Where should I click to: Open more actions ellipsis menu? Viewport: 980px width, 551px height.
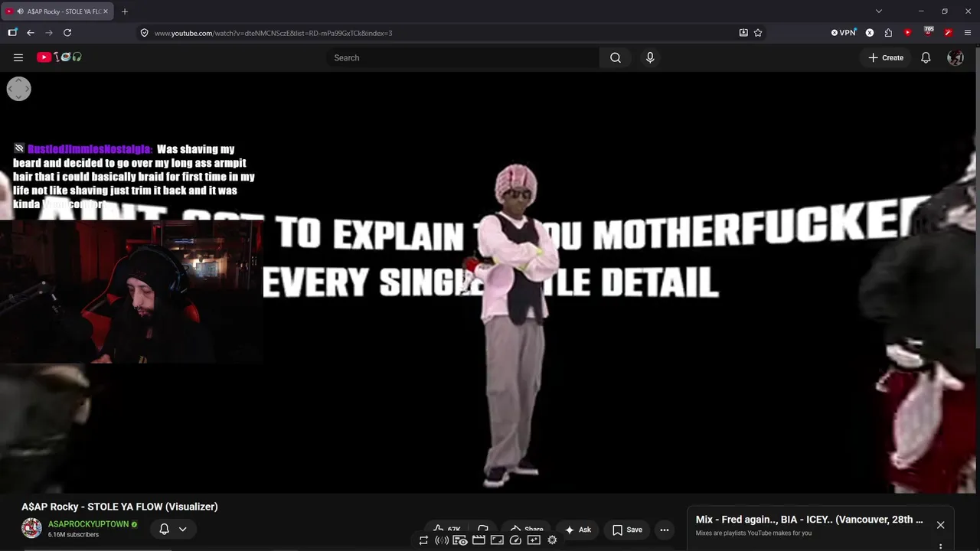click(x=665, y=530)
